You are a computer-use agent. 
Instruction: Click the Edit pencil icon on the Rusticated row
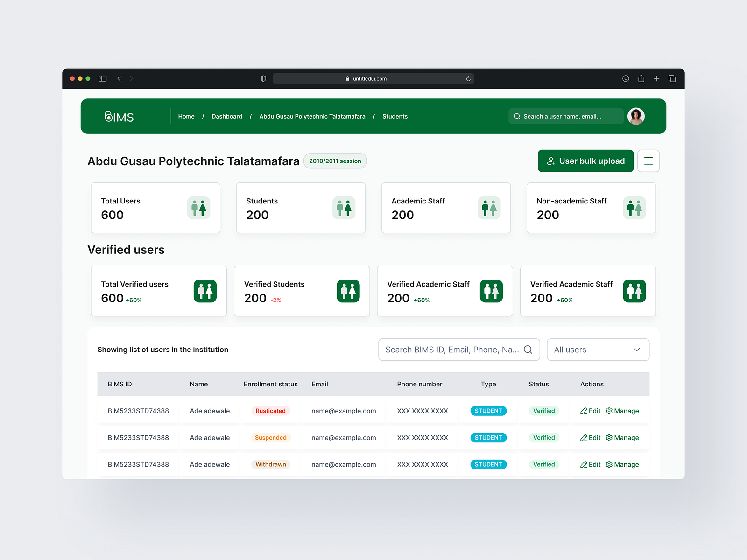point(584,411)
